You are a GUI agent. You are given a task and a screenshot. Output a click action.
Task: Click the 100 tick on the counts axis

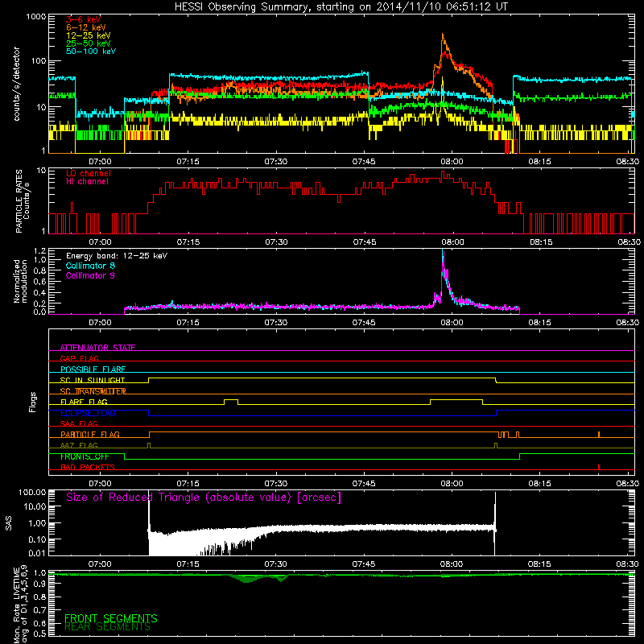pos(39,61)
